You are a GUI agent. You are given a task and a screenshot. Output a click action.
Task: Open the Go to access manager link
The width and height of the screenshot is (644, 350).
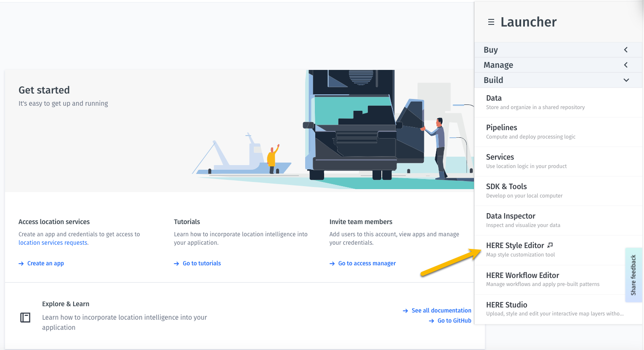click(x=367, y=264)
